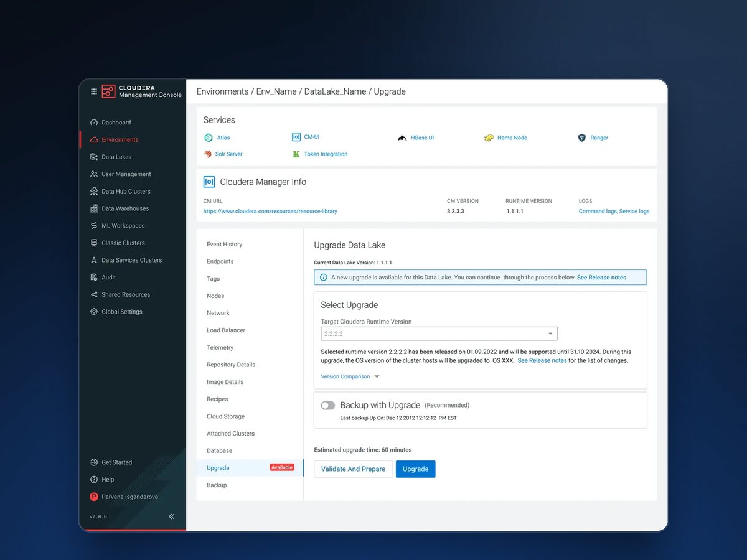
Task: Click the Name Node elephant icon
Action: click(x=489, y=138)
